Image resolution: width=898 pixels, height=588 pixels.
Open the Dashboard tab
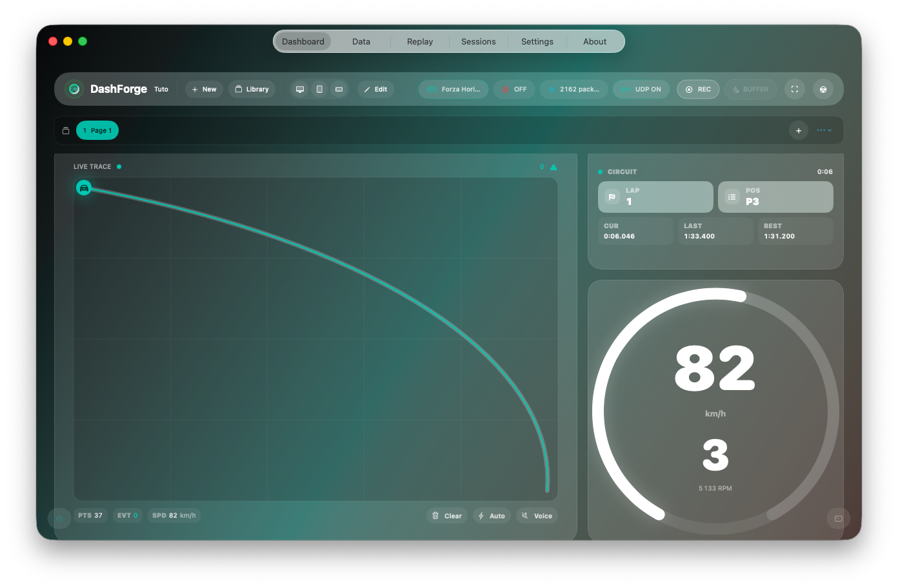[303, 41]
